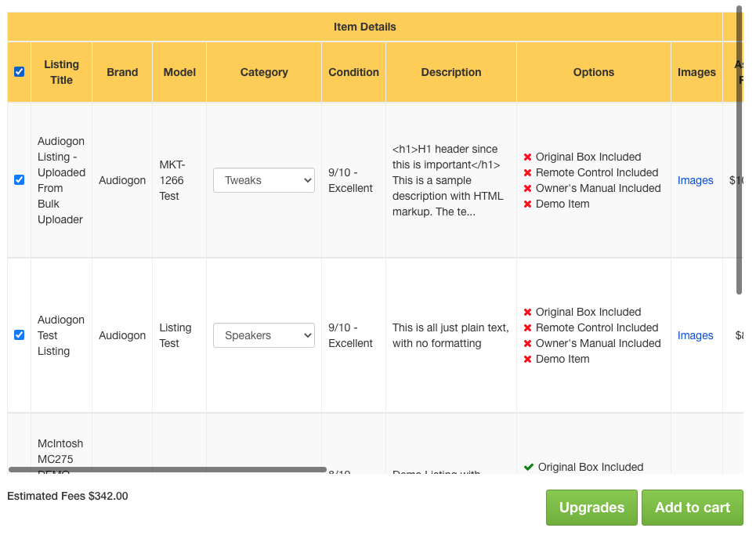Screen dimensions: 756x535
Task: Click red X beside Owner's Manual Included, Speakers row
Action: (527, 344)
